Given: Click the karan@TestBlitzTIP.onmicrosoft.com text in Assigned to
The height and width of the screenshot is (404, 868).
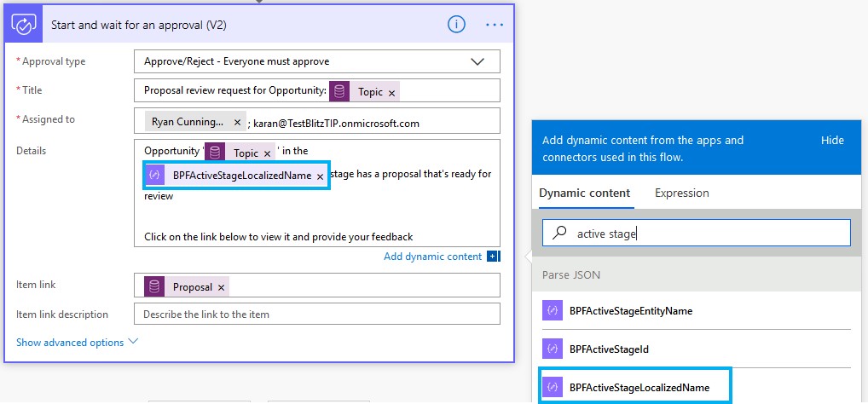Looking at the screenshot, I should point(336,124).
